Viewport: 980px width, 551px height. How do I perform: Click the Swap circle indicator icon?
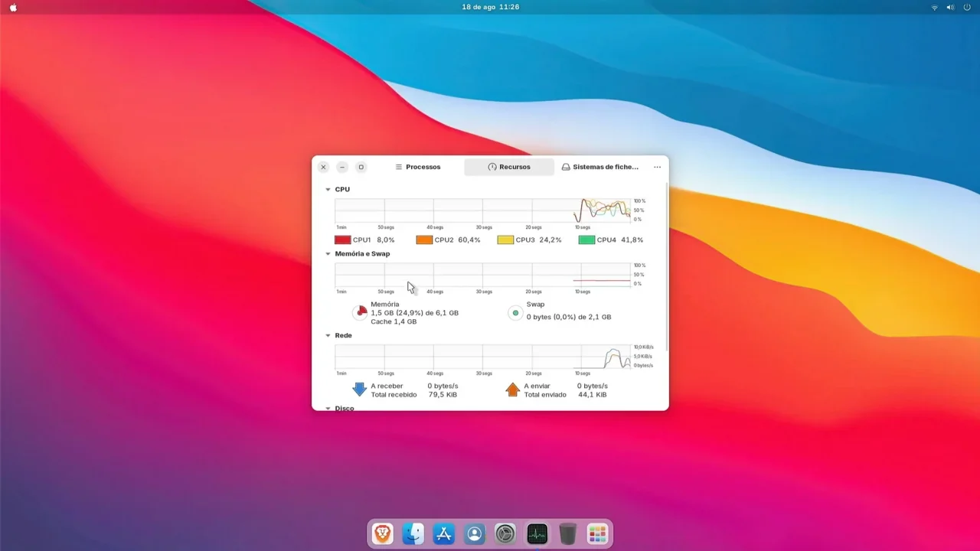tap(515, 312)
